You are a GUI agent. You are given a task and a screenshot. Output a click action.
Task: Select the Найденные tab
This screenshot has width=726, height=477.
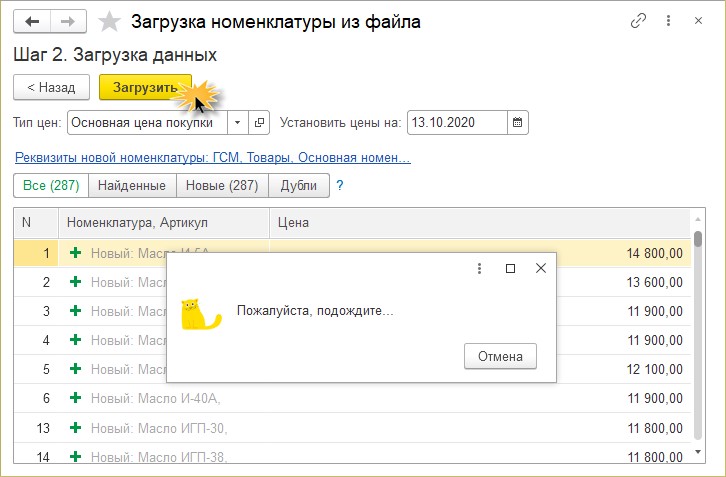132,185
